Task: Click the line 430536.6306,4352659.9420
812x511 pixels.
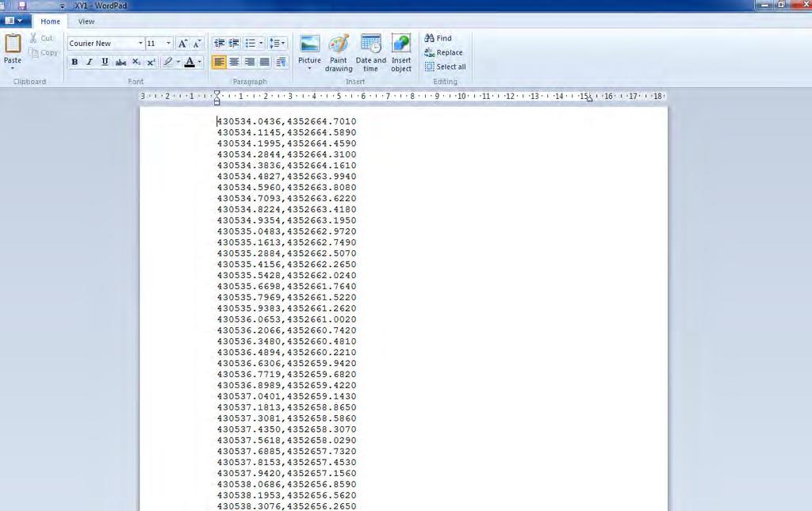Action: 286,363
